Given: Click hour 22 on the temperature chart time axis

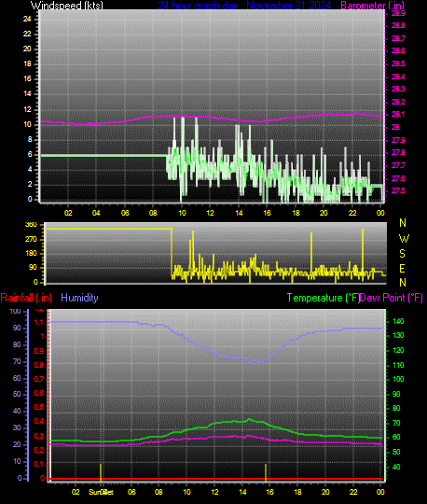Looking at the screenshot, I should click(353, 492).
